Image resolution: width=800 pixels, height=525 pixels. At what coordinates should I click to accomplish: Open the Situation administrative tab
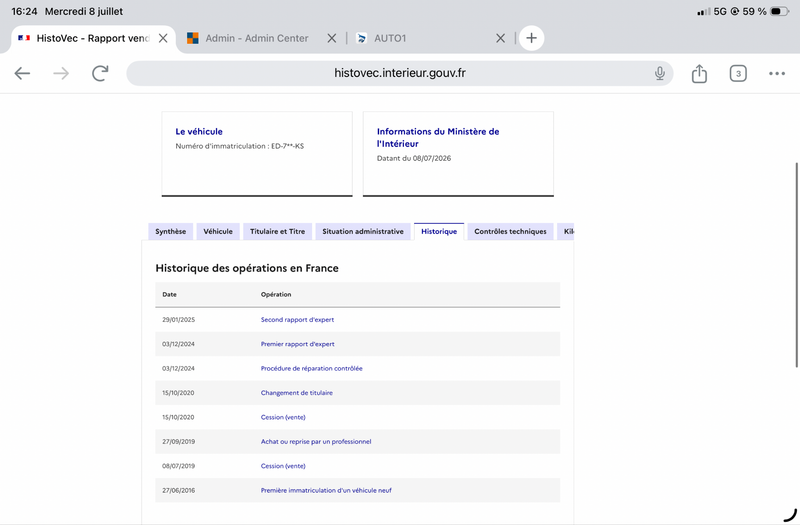click(x=363, y=232)
